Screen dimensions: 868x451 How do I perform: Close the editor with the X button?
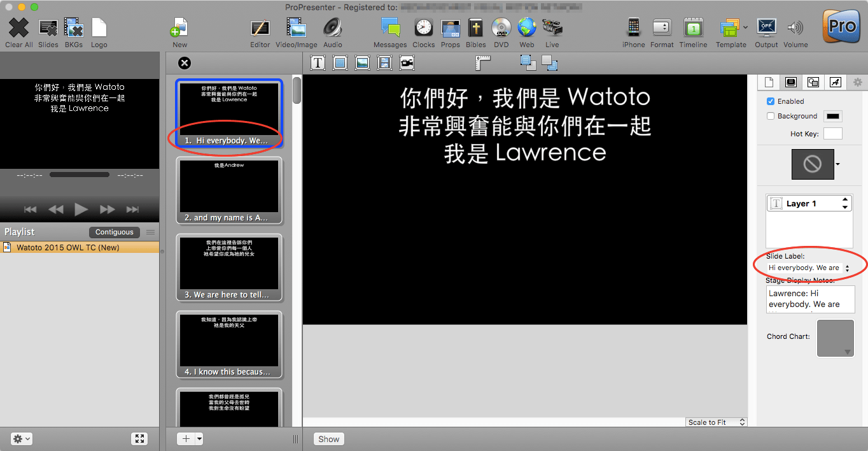(185, 62)
